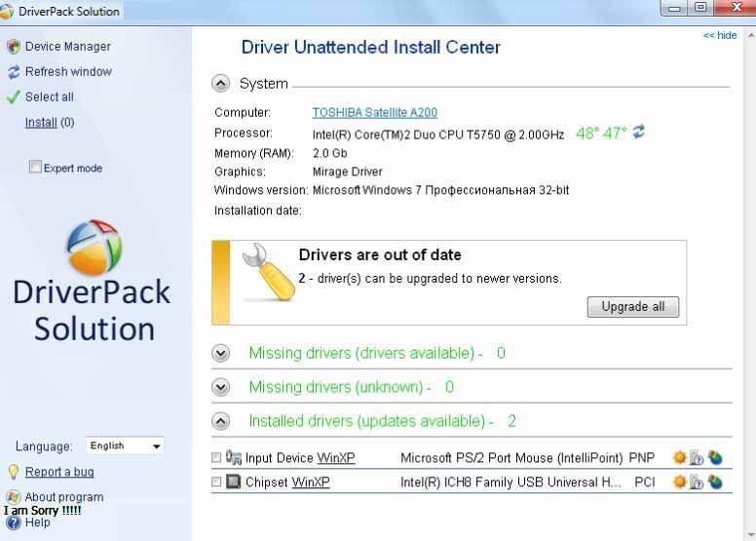
Task: Open the TOSHIBA Satellite A200 link
Action: (x=375, y=112)
